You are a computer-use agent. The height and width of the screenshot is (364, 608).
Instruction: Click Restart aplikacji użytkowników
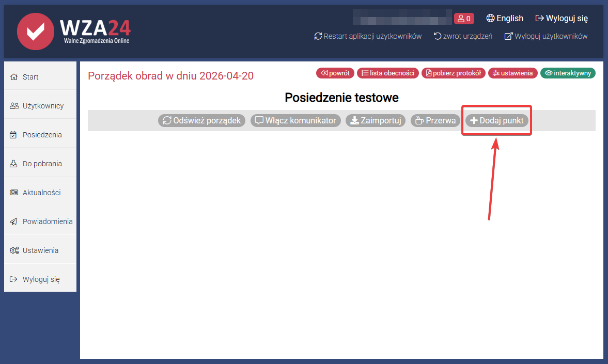pyautogui.click(x=368, y=36)
